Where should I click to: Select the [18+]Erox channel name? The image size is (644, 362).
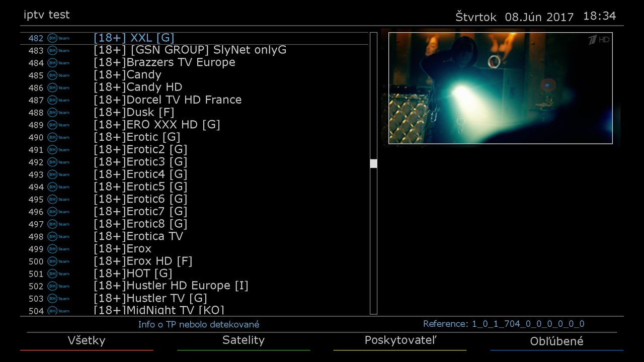click(122, 249)
